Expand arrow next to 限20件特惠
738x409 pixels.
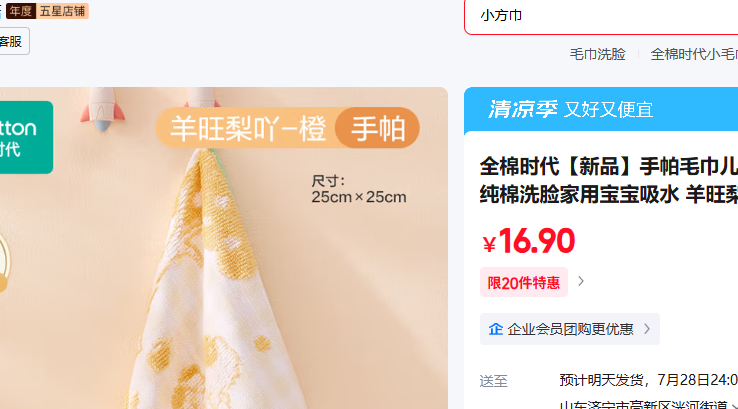pos(581,281)
